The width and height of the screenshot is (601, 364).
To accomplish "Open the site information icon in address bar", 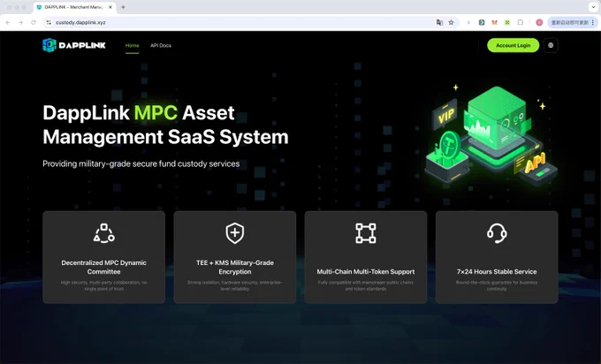I will 49,23.
